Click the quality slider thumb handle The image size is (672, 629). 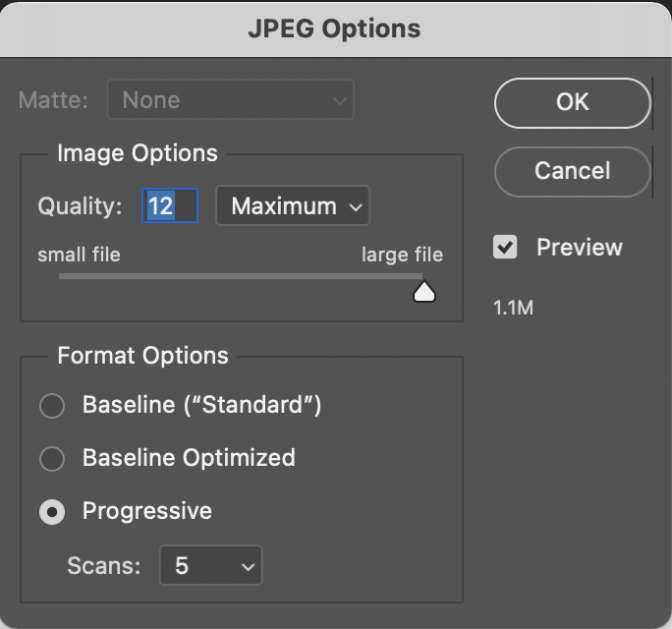point(424,291)
